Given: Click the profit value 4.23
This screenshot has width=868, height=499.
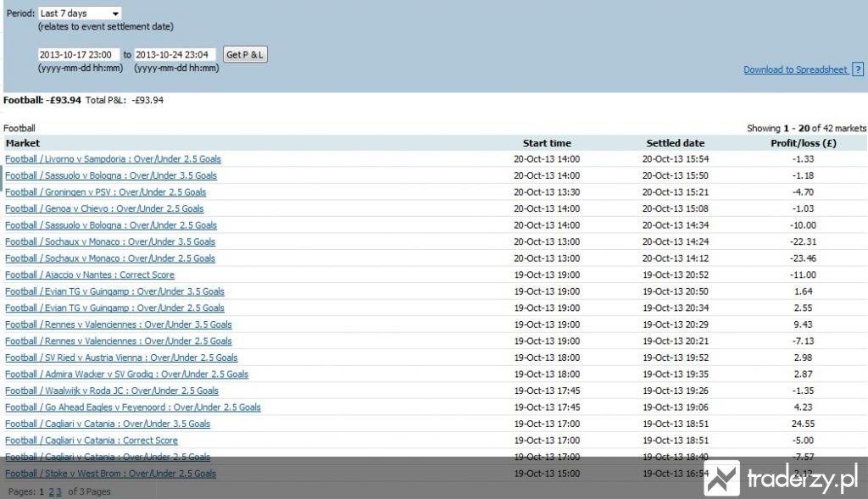Looking at the screenshot, I should 804,408.
